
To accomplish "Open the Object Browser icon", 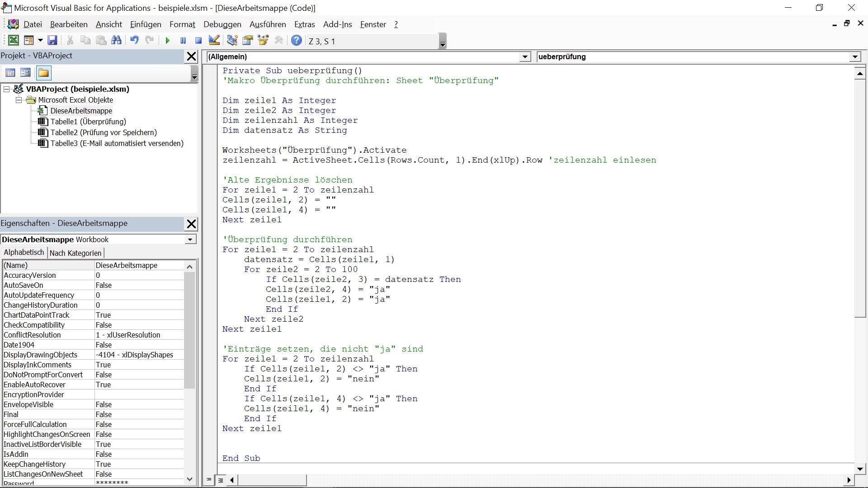I will click(x=263, y=41).
